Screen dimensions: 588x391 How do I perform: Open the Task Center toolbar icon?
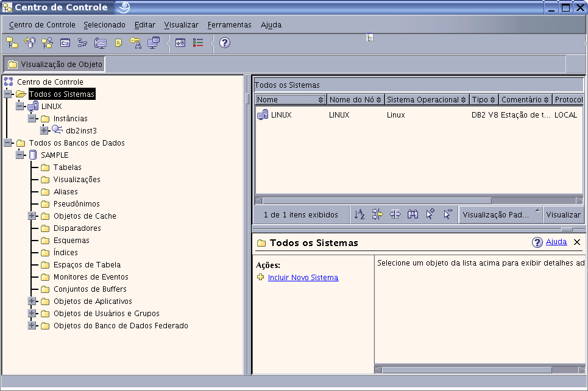(82, 43)
